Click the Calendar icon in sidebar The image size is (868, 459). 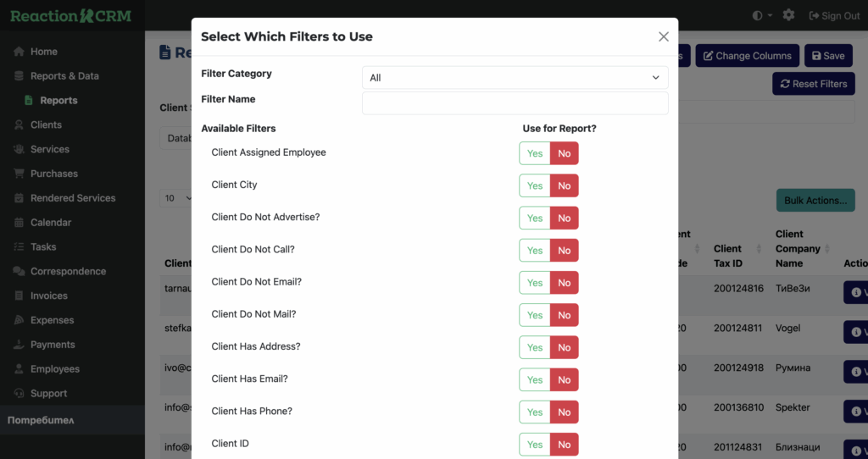click(19, 223)
